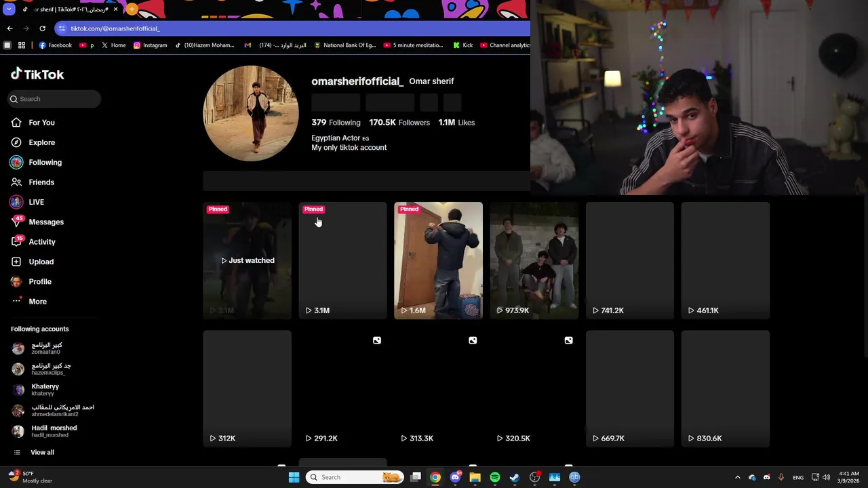Open File Explorer from the taskbar
Viewport: 868px width, 488px height.
(475, 477)
